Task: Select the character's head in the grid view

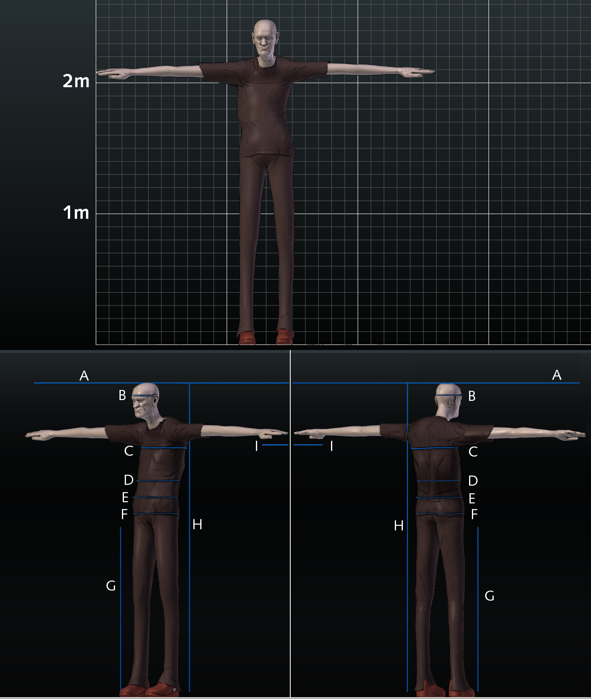Action: [x=265, y=38]
